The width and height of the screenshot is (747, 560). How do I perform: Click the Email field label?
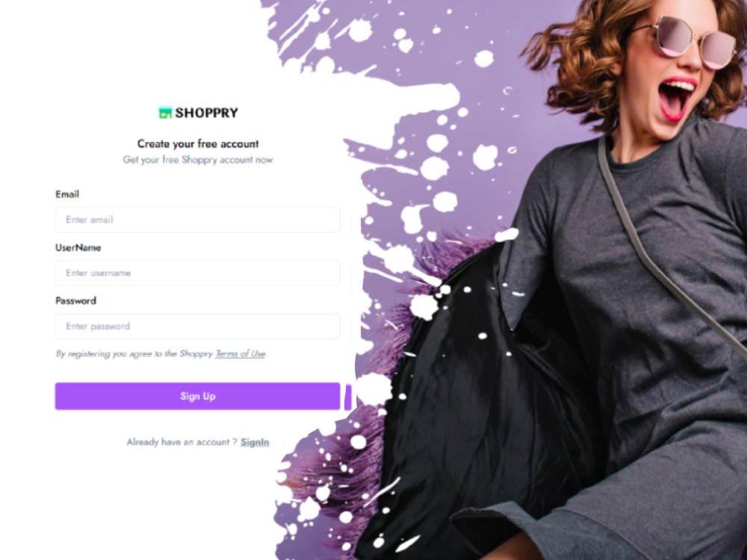tap(67, 194)
